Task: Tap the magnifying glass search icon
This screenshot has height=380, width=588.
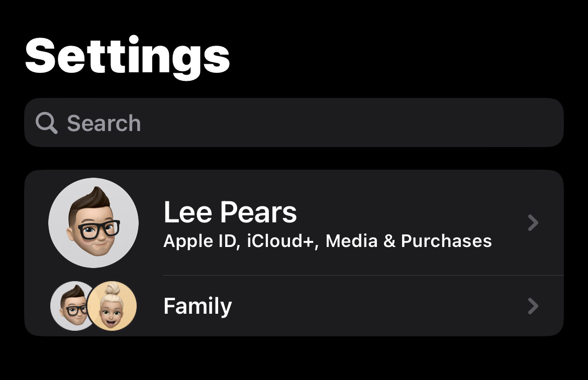Action: pyautogui.click(x=47, y=123)
